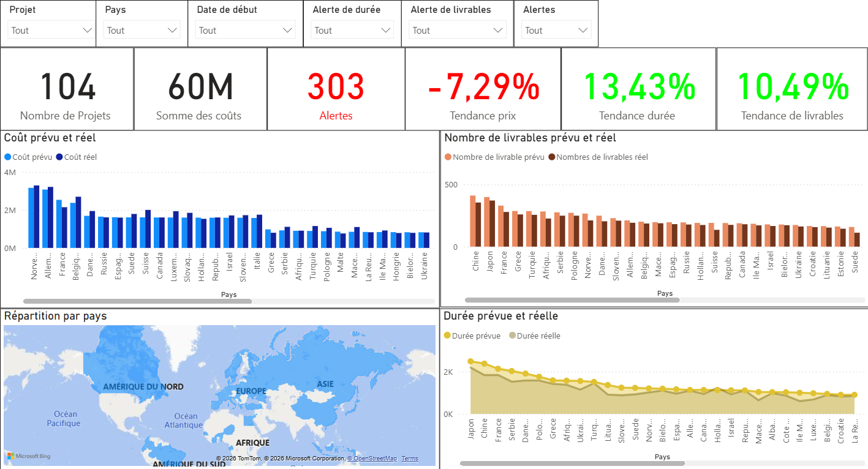Screen dimensions: 868x469
Task: Expand the Alertes slicer chevron
Action: [x=584, y=30]
